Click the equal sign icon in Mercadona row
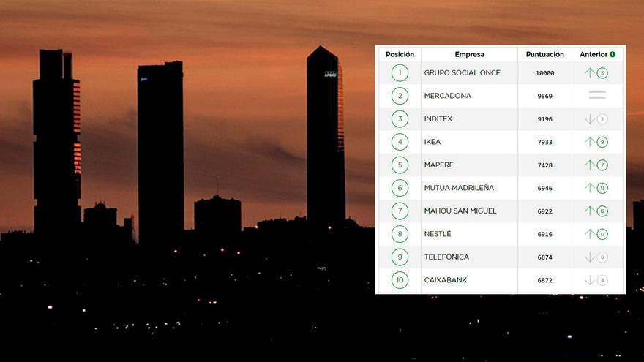 (597, 95)
